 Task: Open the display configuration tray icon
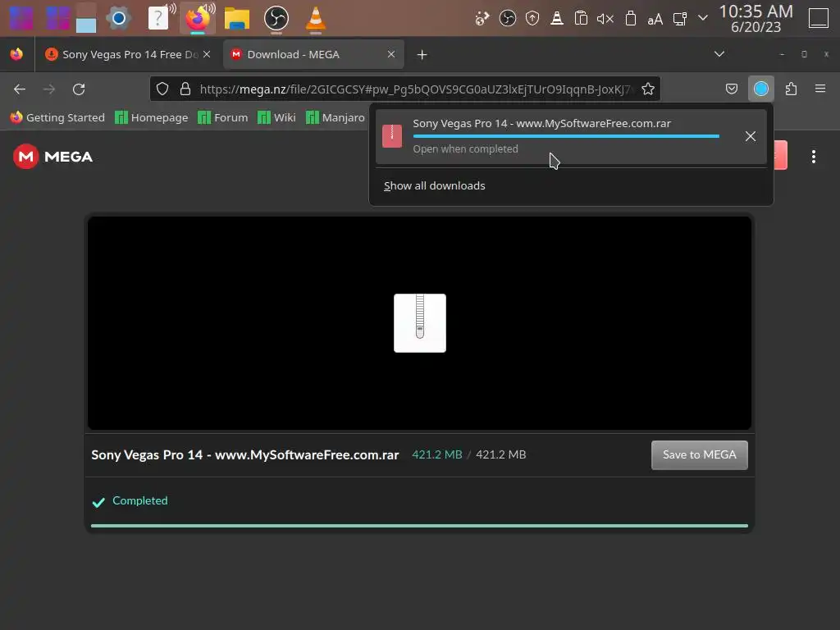point(679,20)
